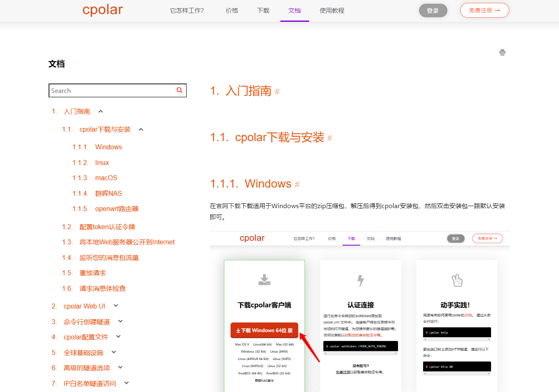Click the anchor icon beside 入门指南 heading
The image size is (559, 392).
[x=278, y=91]
